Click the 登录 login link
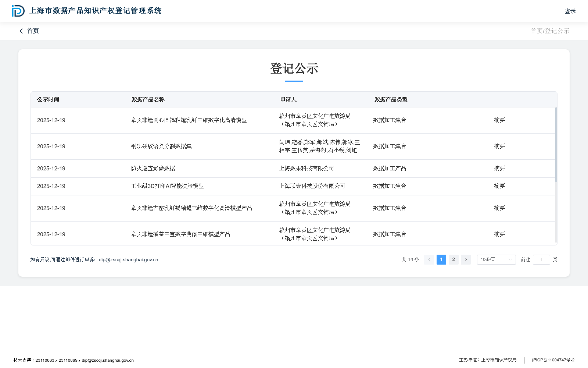 [570, 11]
